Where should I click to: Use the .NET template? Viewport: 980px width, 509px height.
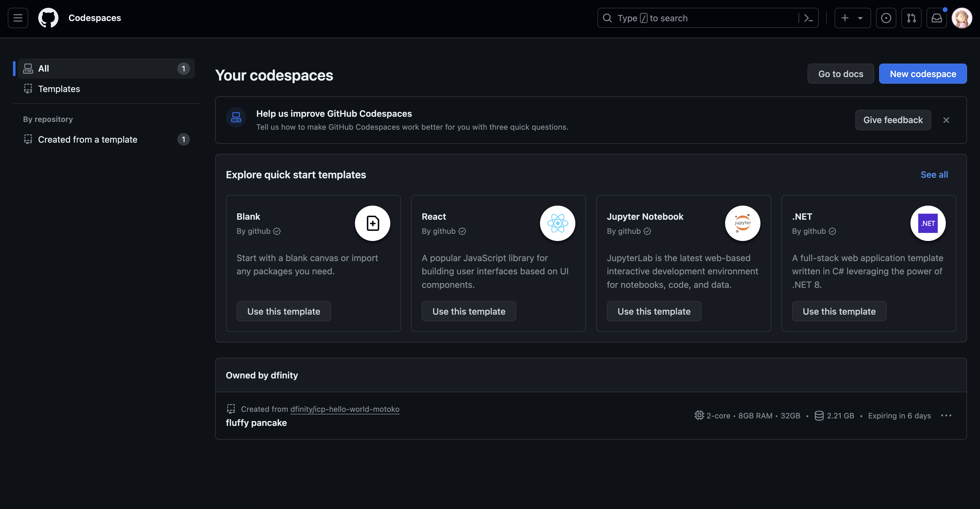click(839, 311)
